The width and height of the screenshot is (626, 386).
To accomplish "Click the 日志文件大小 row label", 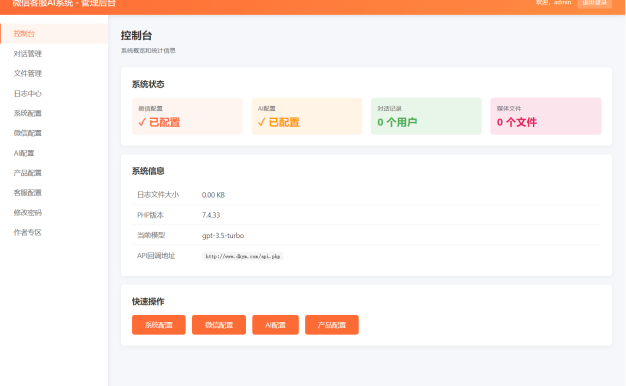I will point(158,195).
